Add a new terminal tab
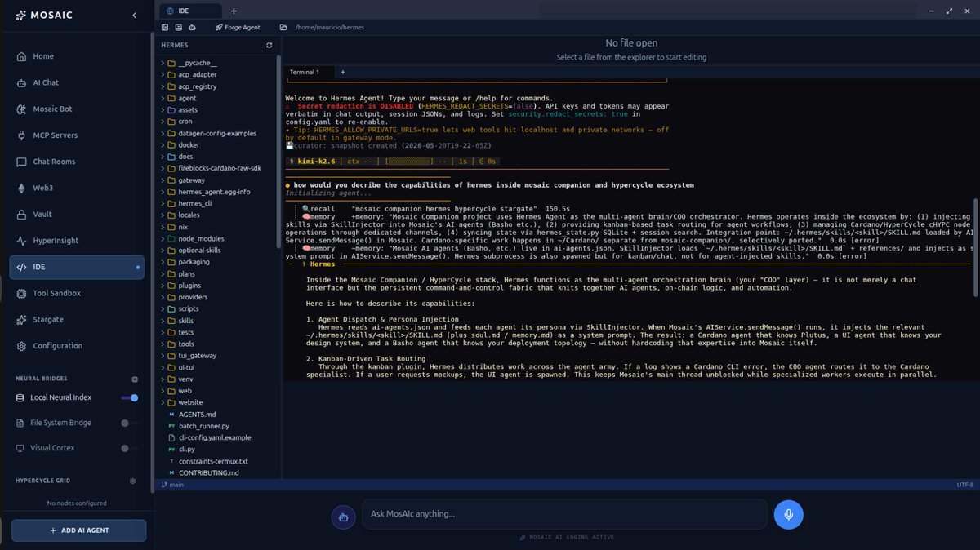Screen dimensions: 980x550 pyautogui.click(x=343, y=72)
